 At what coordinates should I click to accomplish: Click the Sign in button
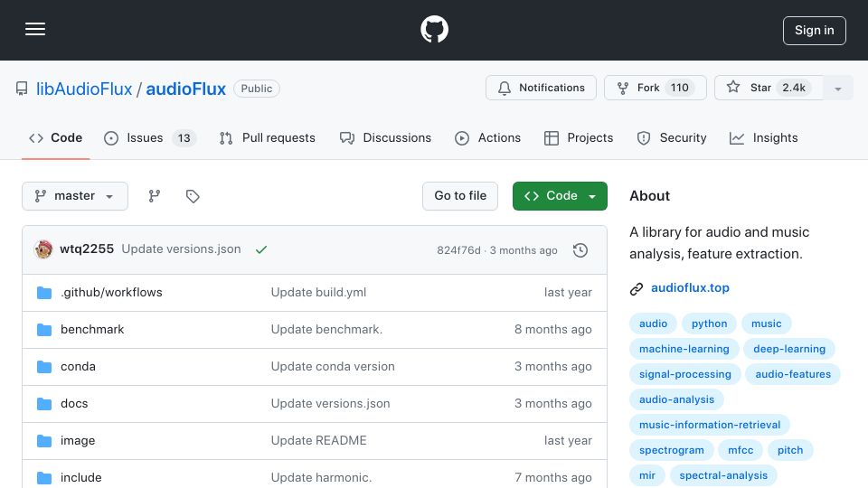(814, 31)
